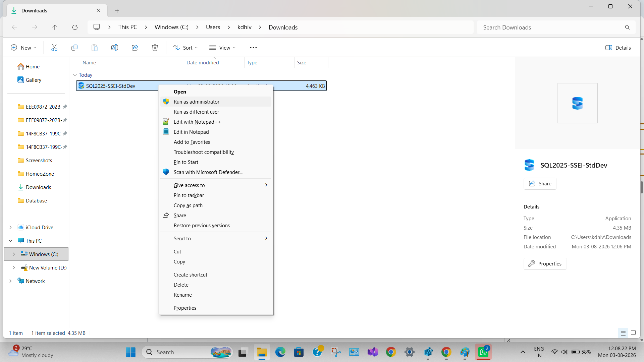Viewport: 644px width, 362px height.
Task: Choose Troubleshoot compatibility in context menu
Action: (216, 152)
